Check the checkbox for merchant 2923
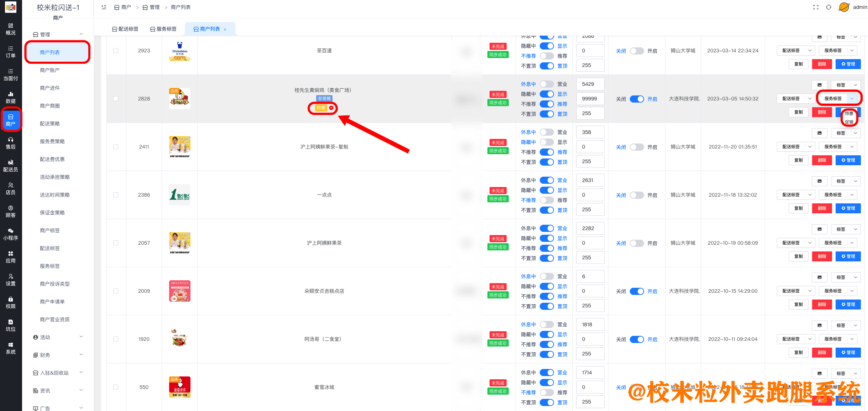The height and width of the screenshot is (411, 868). (116, 50)
